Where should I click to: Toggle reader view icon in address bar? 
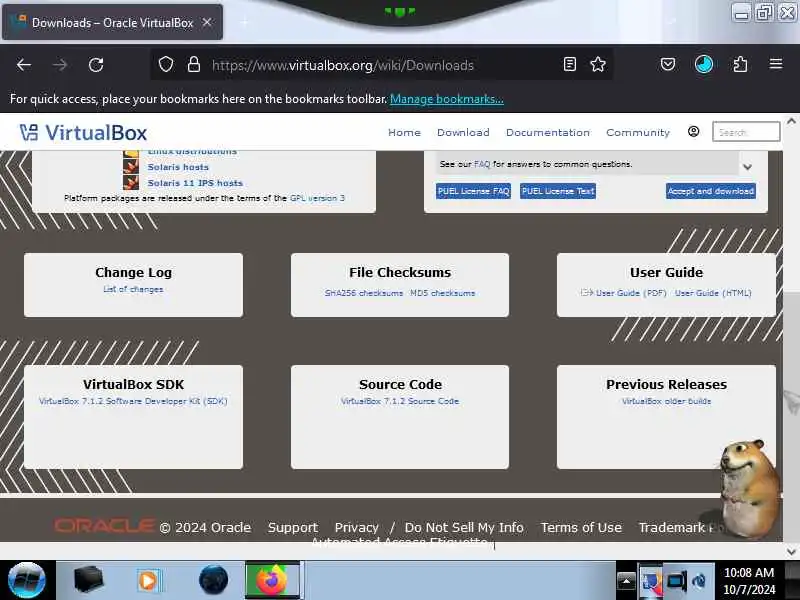click(570, 64)
